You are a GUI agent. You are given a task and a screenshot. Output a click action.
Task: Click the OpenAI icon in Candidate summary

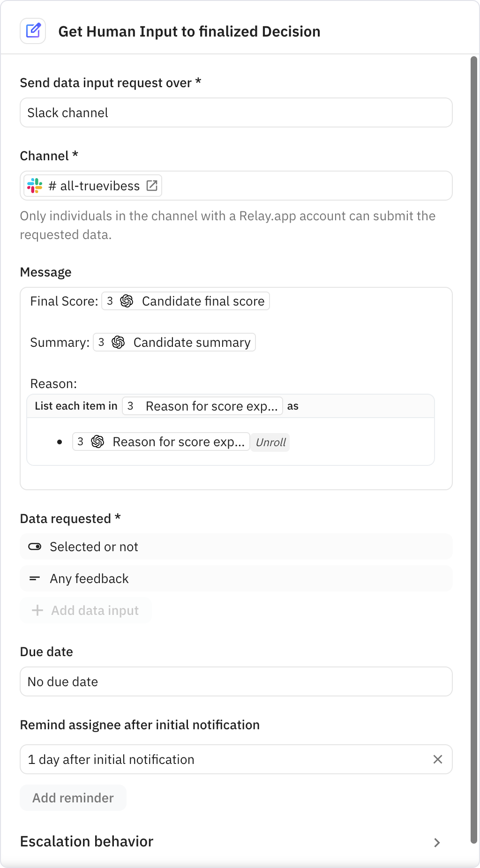(x=118, y=342)
